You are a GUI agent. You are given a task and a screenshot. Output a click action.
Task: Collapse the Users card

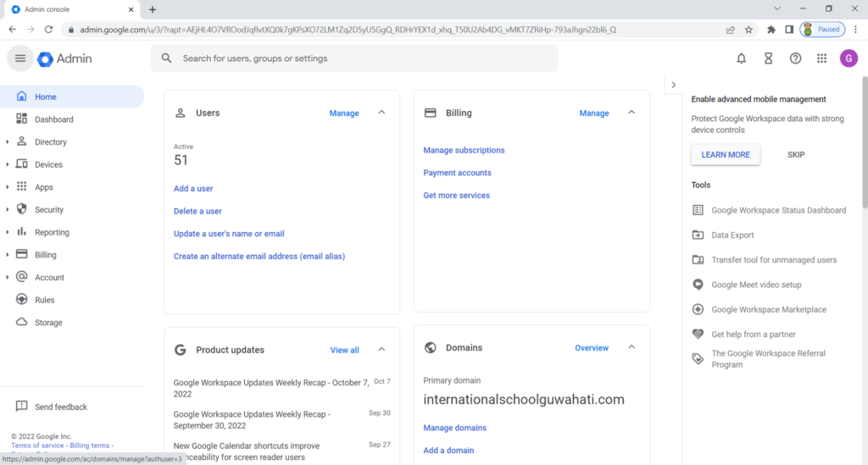click(x=381, y=113)
